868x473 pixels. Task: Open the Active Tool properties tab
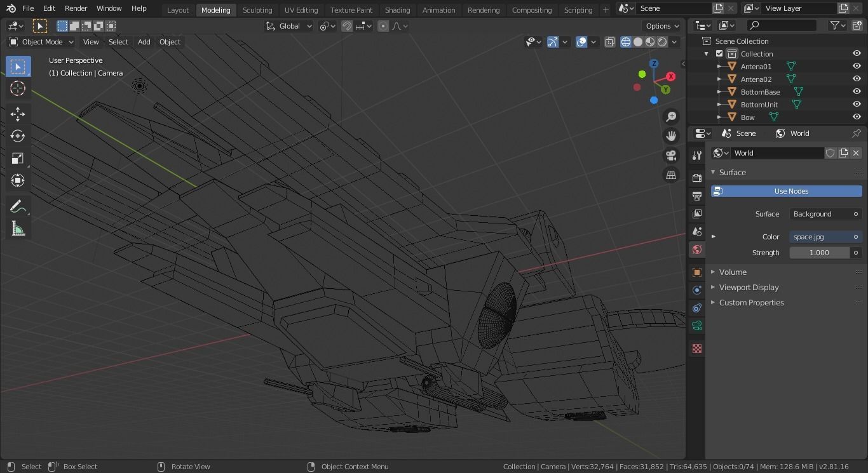click(697, 156)
